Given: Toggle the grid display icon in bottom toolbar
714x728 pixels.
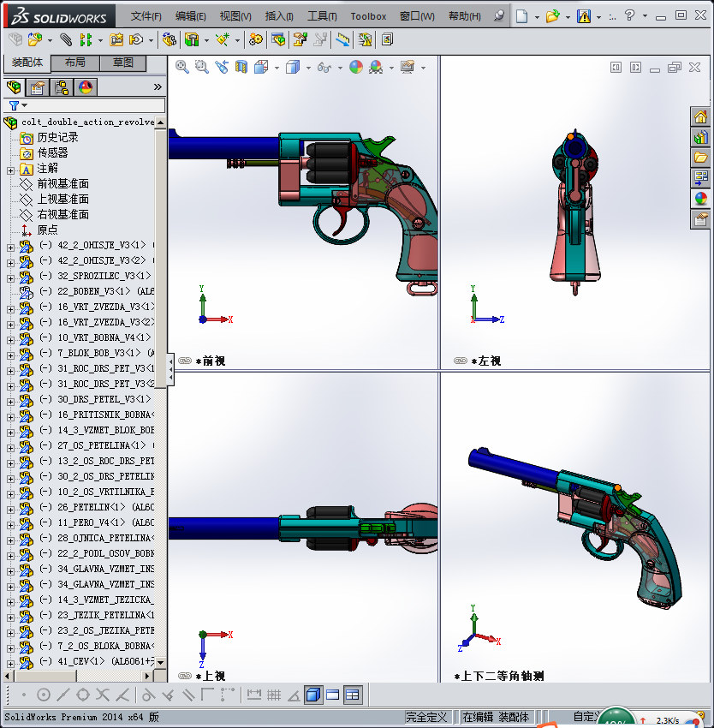Looking at the screenshot, I should click(274, 695).
